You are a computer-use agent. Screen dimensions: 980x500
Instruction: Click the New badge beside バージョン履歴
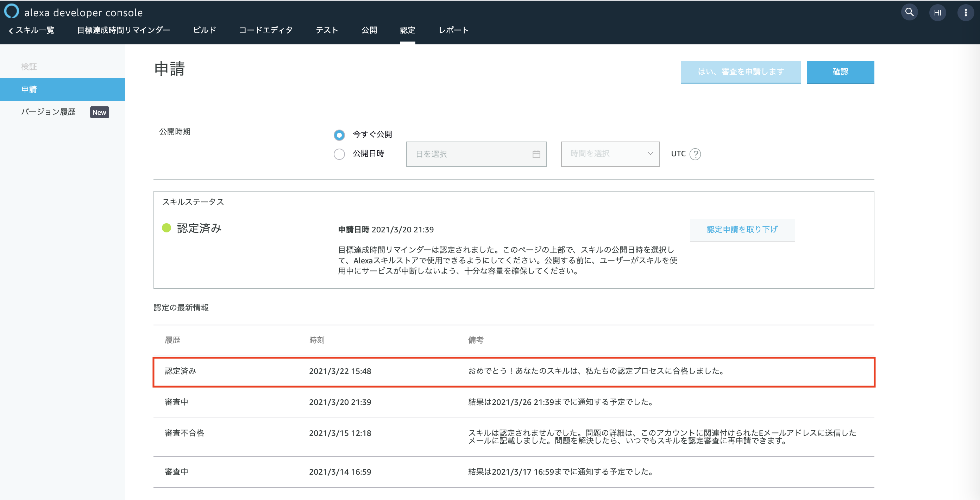click(99, 112)
